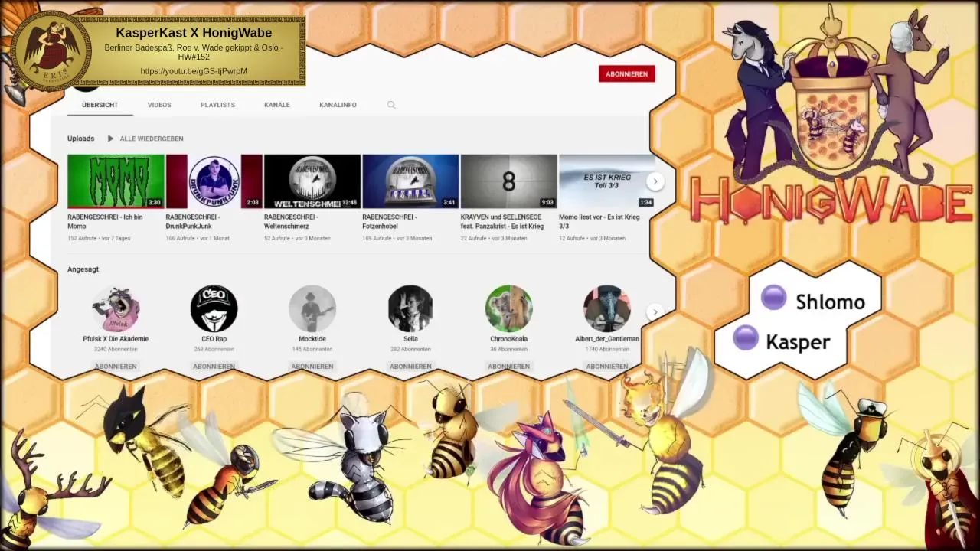Screen dimensions: 980x551
Task: Open the Albert_der_Gentleman channel name
Action: [607, 339]
